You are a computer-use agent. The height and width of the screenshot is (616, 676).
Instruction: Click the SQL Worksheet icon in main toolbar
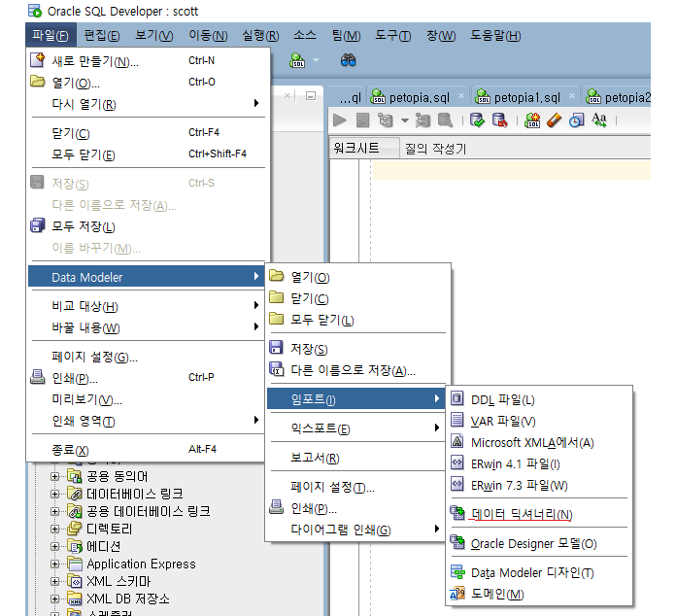click(x=297, y=60)
